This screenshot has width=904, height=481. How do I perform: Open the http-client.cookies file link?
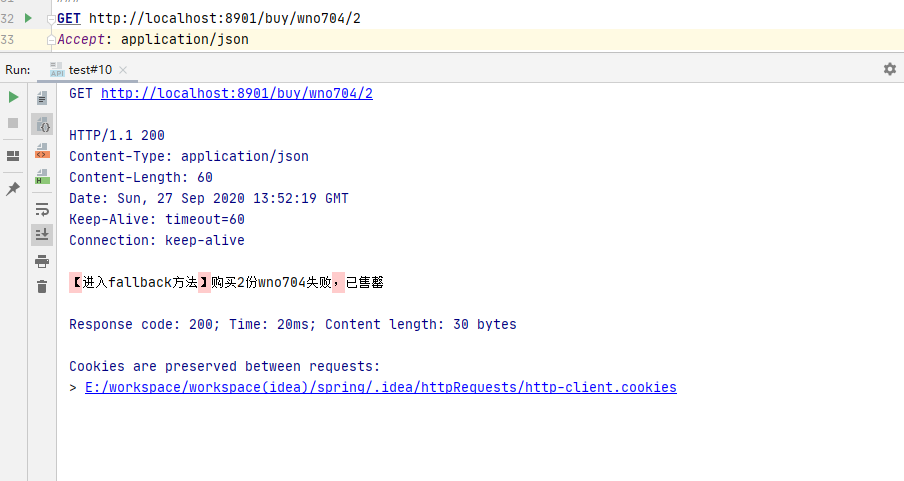pos(380,387)
